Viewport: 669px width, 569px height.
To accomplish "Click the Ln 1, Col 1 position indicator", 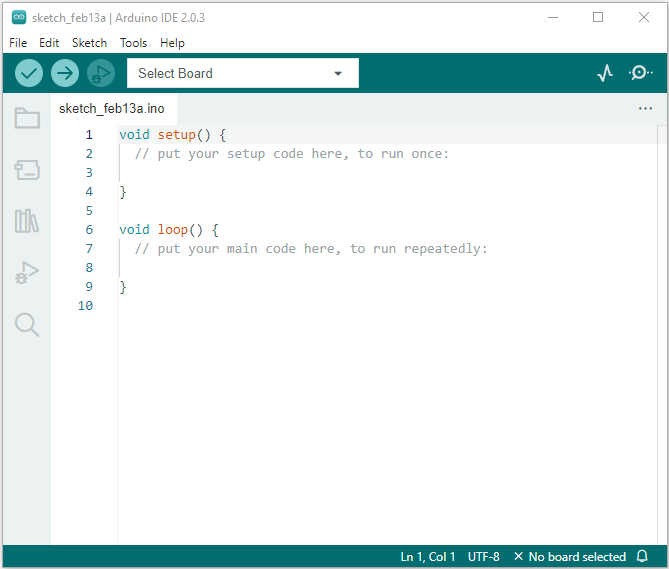I will point(428,557).
